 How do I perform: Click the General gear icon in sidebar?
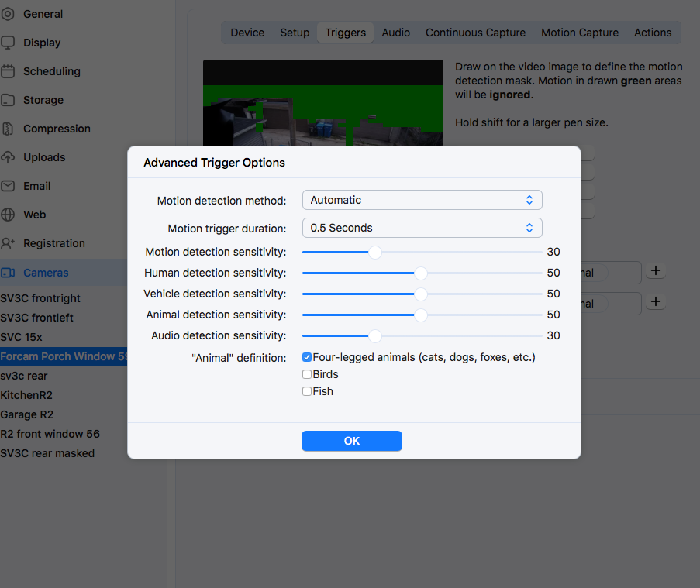pos(8,14)
